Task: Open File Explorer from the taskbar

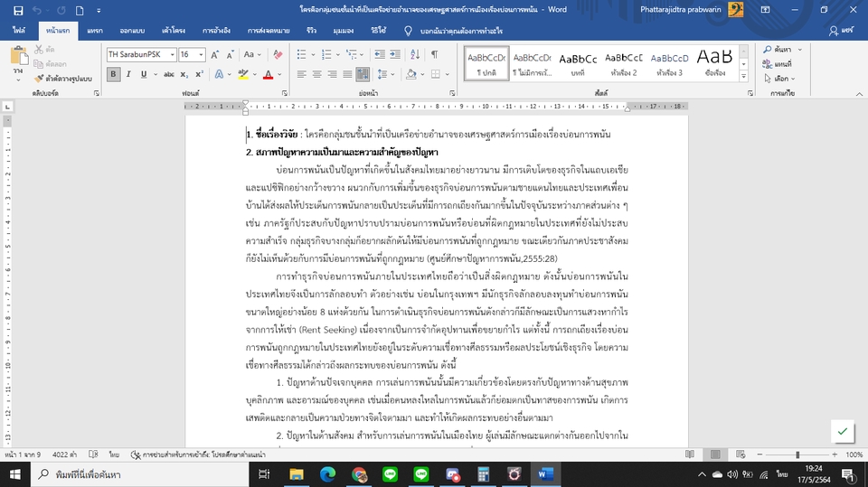Action: click(297, 474)
